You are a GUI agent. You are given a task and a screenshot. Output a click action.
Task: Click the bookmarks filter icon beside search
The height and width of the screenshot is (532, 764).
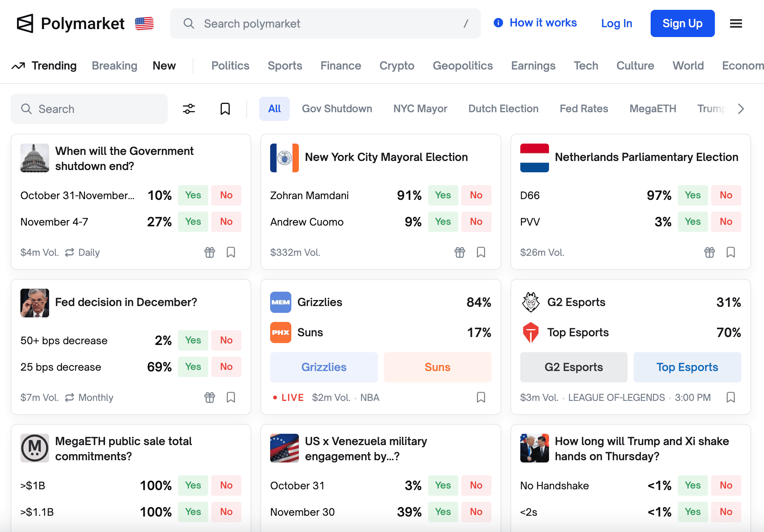tap(225, 109)
